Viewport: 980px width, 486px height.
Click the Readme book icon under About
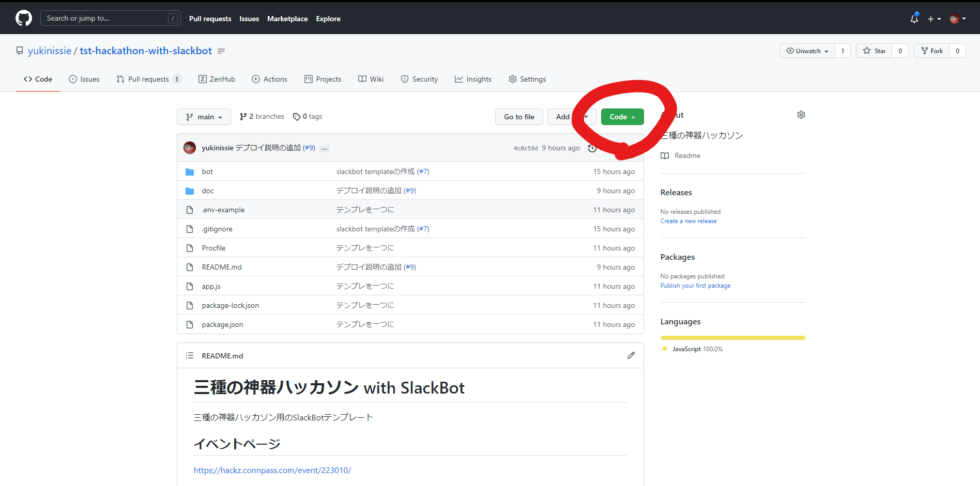665,155
